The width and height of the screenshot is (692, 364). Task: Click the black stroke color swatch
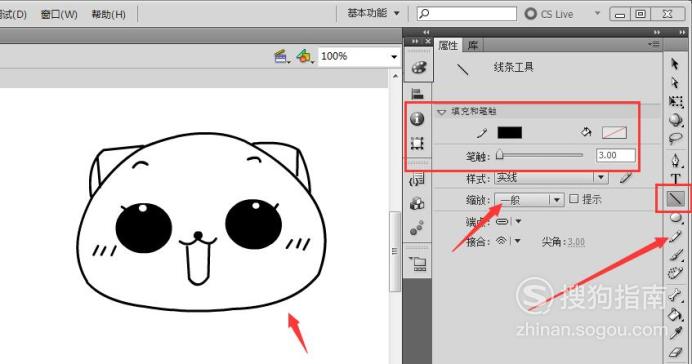click(x=510, y=132)
